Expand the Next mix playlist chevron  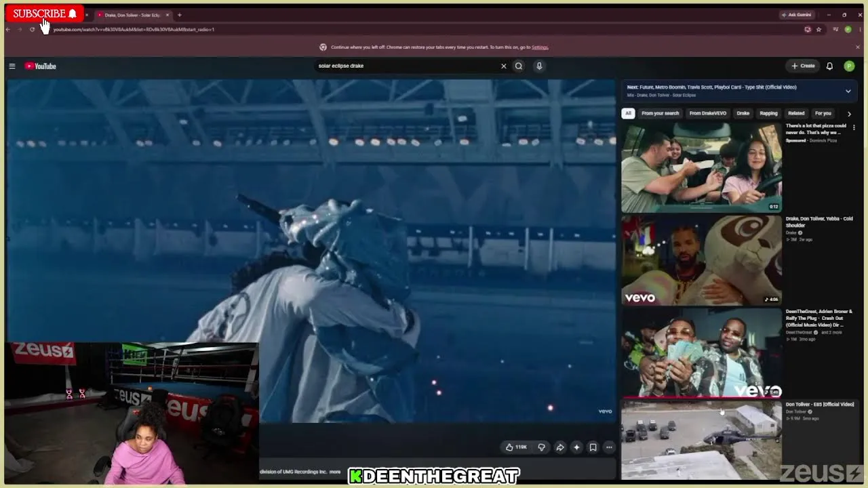pos(848,91)
